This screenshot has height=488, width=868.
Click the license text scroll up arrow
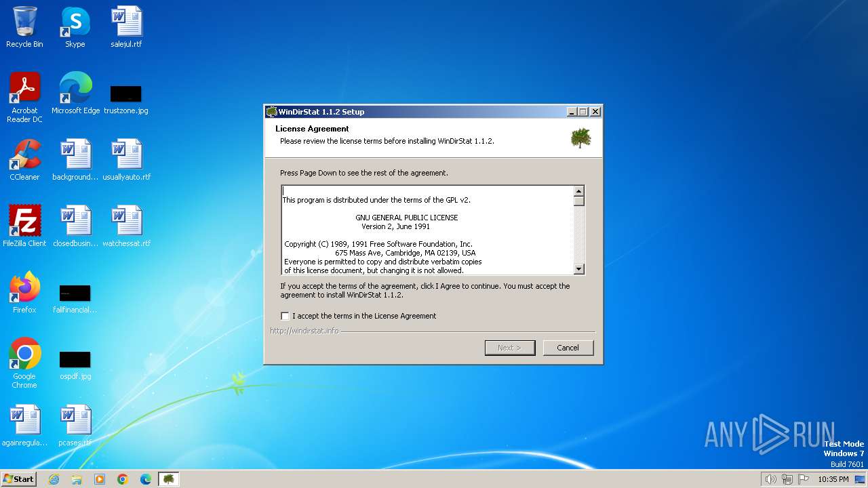pyautogui.click(x=579, y=191)
